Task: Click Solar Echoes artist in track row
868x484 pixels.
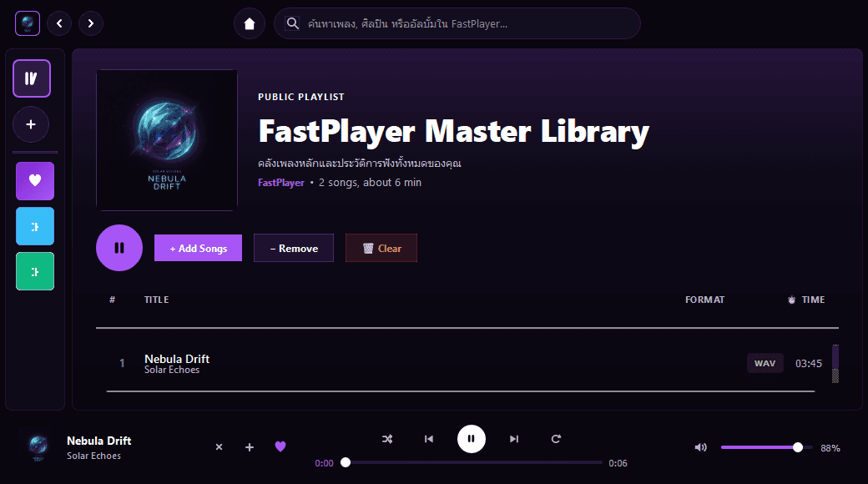Action: (x=172, y=370)
